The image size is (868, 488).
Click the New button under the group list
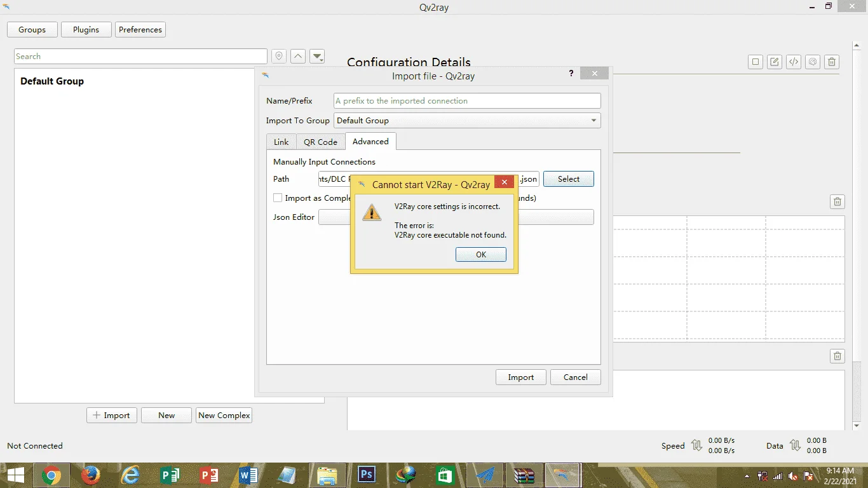[166, 415]
